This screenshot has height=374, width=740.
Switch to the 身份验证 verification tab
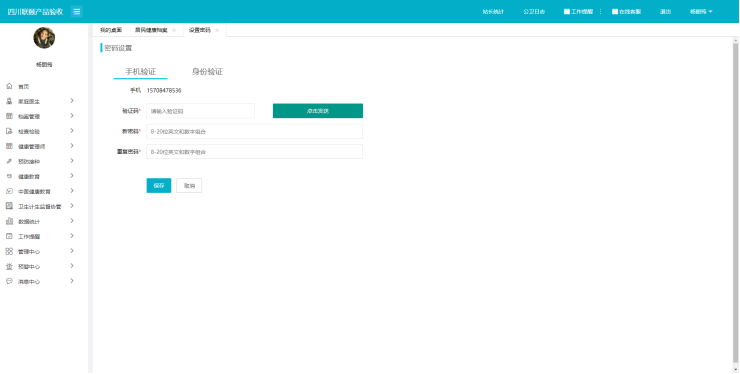click(207, 72)
